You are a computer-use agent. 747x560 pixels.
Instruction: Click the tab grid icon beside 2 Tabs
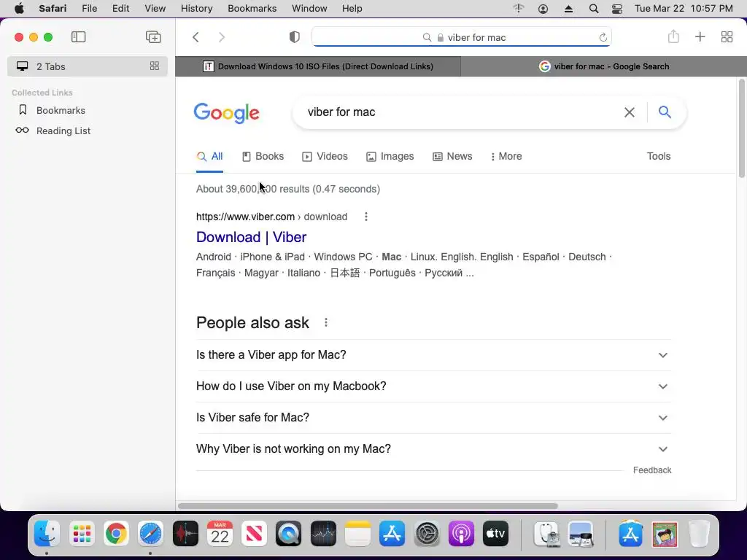point(155,66)
